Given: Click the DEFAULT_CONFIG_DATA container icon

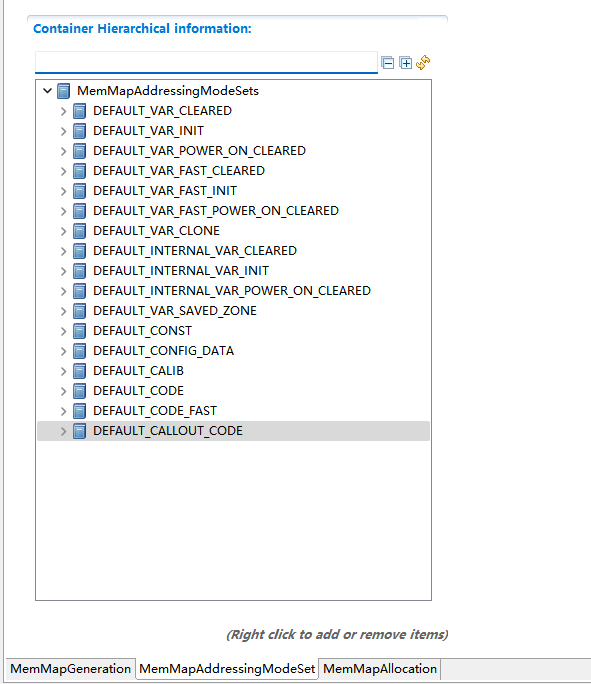Looking at the screenshot, I should coord(79,351).
